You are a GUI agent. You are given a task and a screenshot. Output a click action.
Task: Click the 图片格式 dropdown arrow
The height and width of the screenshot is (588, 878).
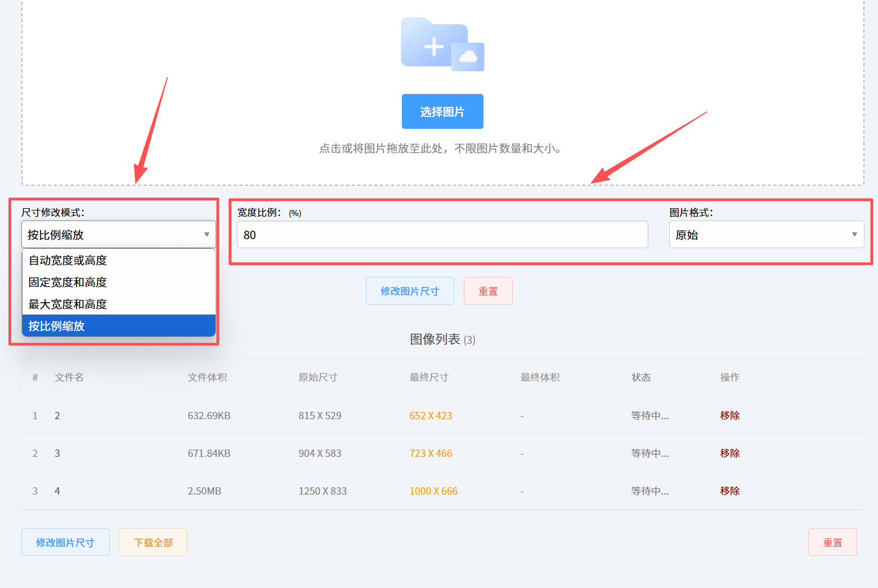(x=854, y=235)
